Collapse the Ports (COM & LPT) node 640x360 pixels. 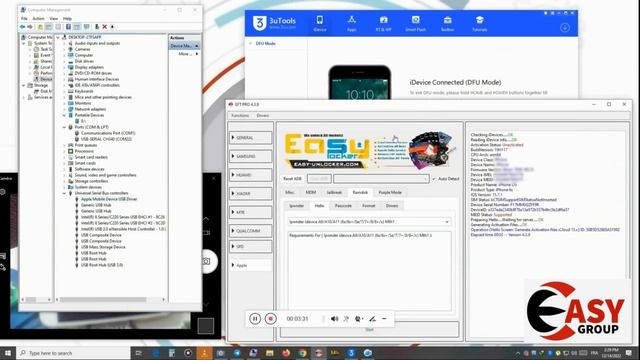(64, 127)
